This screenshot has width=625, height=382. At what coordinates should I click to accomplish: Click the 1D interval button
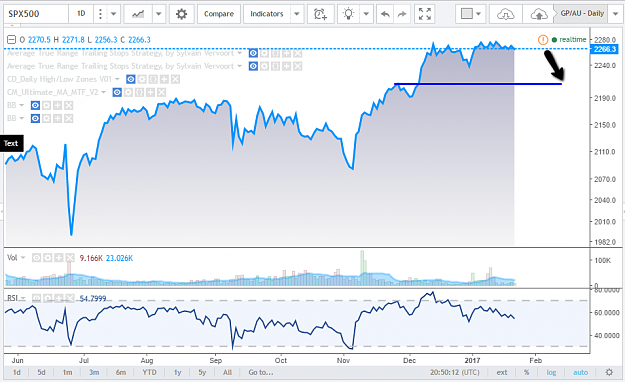81,14
